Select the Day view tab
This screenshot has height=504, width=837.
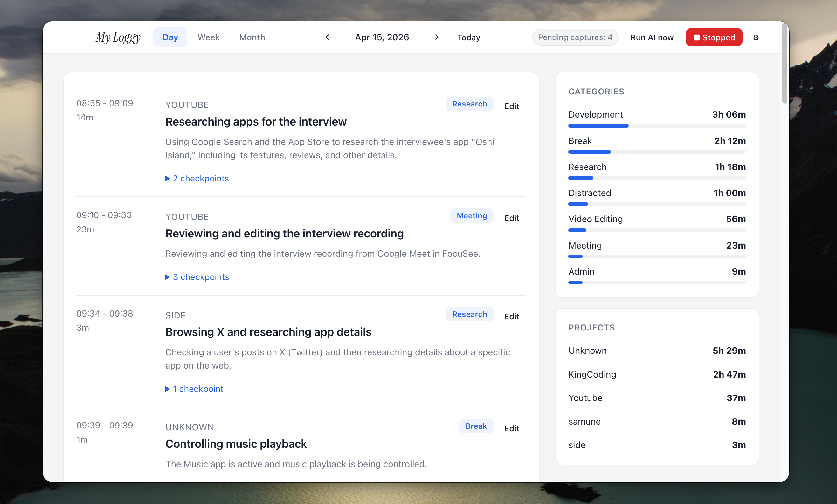(x=170, y=37)
